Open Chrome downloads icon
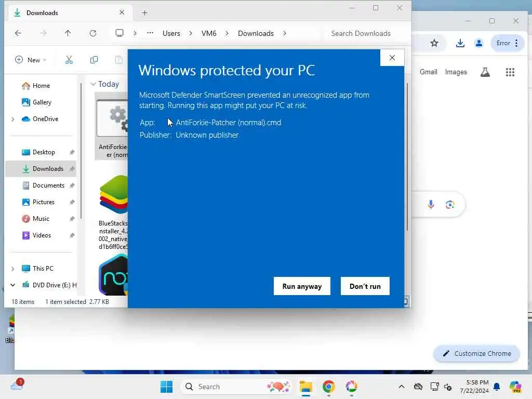Screen dimensions: 532x399 click(x=460, y=43)
